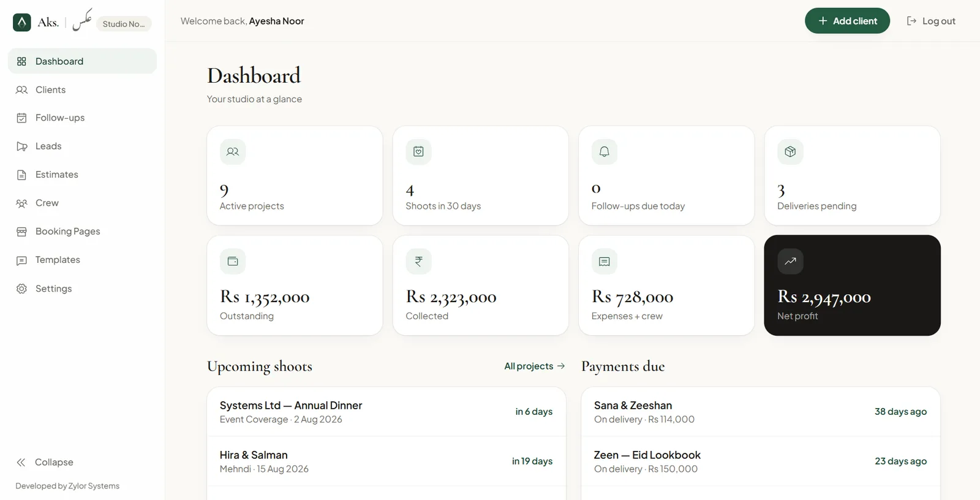This screenshot has height=500, width=980.
Task: Open the All projects link
Action: 534,366
